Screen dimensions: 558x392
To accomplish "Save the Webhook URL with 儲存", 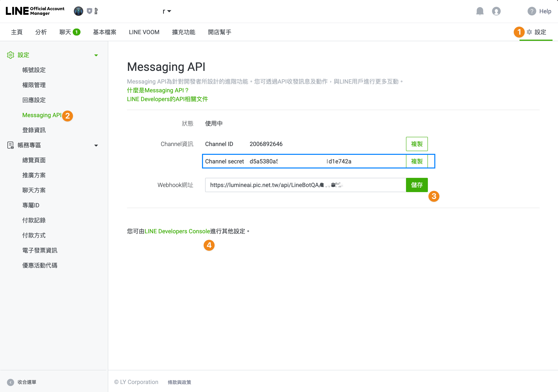I will 417,185.
